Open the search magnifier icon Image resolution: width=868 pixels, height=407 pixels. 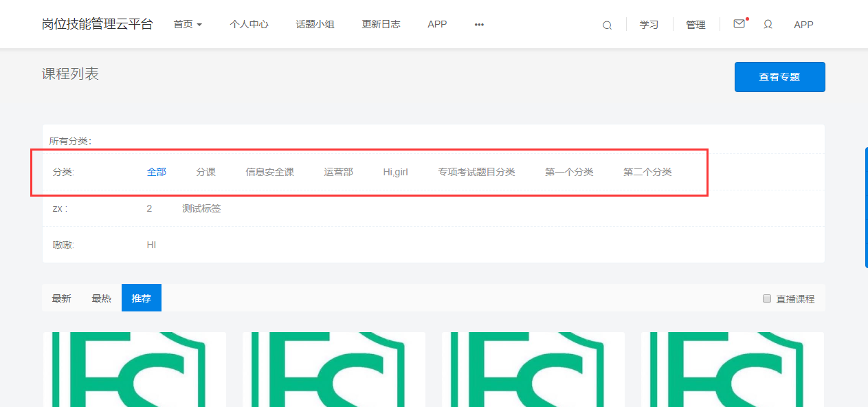coord(607,25)
